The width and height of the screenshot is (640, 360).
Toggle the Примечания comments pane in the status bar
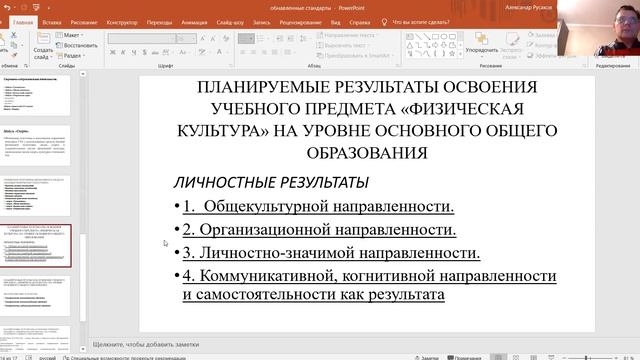pos(464,358)
